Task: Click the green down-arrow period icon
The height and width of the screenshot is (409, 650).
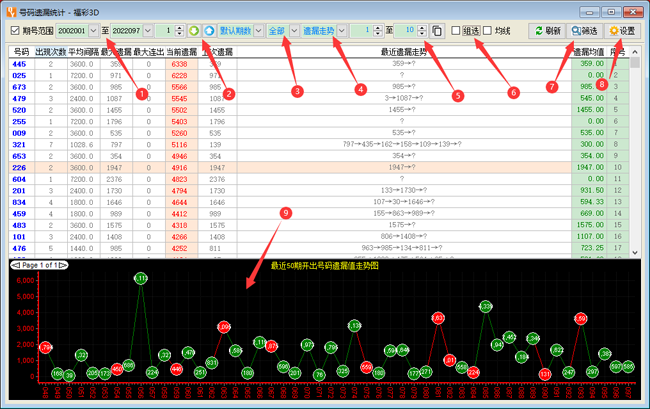Action: pyautogui.click(x=194, y=31)
